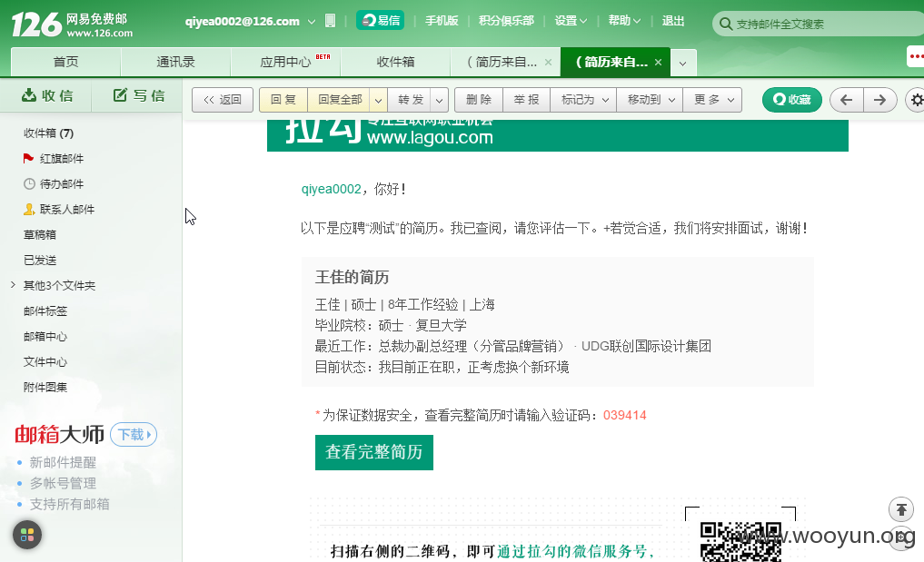Open mail settings gear icon

917,100
